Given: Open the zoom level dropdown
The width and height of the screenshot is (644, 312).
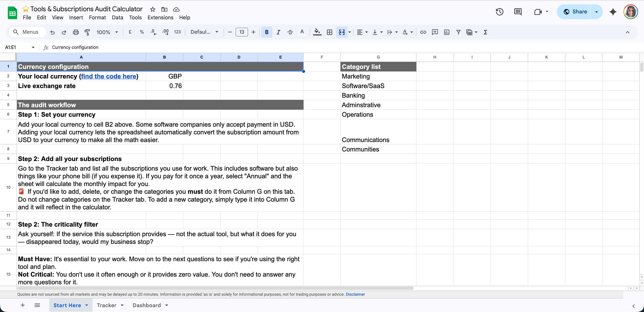Looking at the screenshot, I should click(107, 32).
